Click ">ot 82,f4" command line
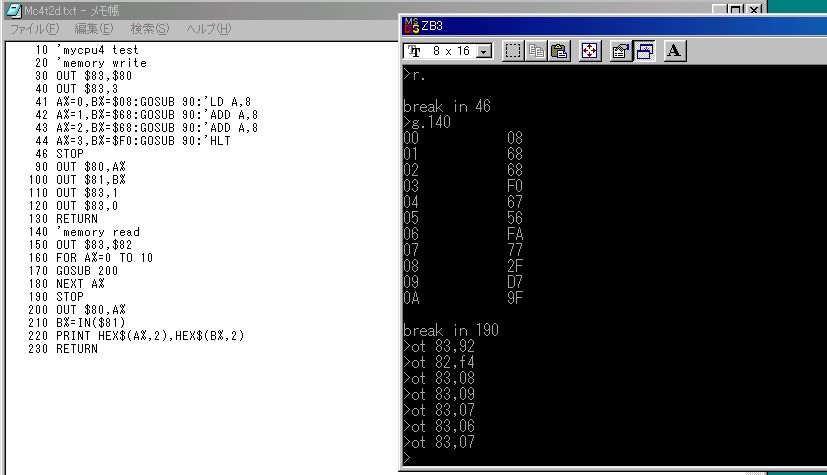The width and height of the screenshot is (827, 475). (439, 362)
